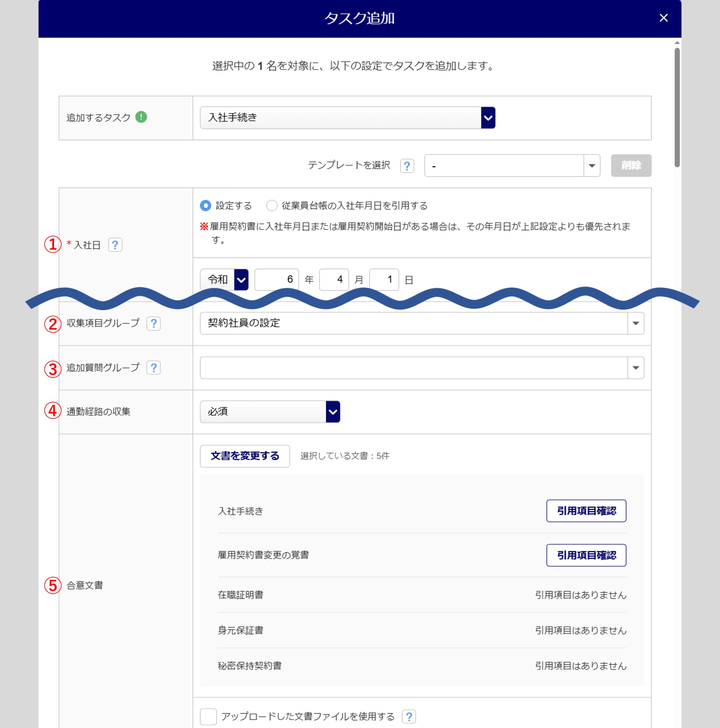Viewport: 720px width, 728px height.
Task: Open help icon for 収集項目グループ
Action: tap(153, 323)
